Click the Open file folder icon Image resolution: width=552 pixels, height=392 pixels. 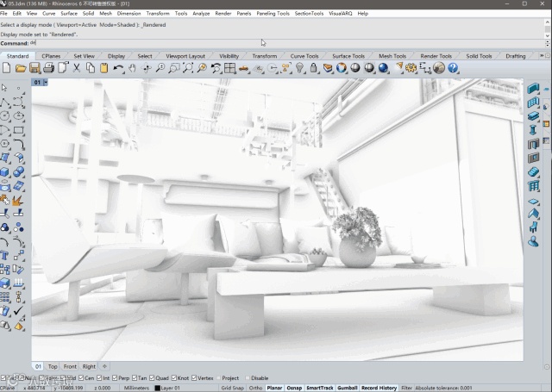pyautogui.click(x=21, y=68)
